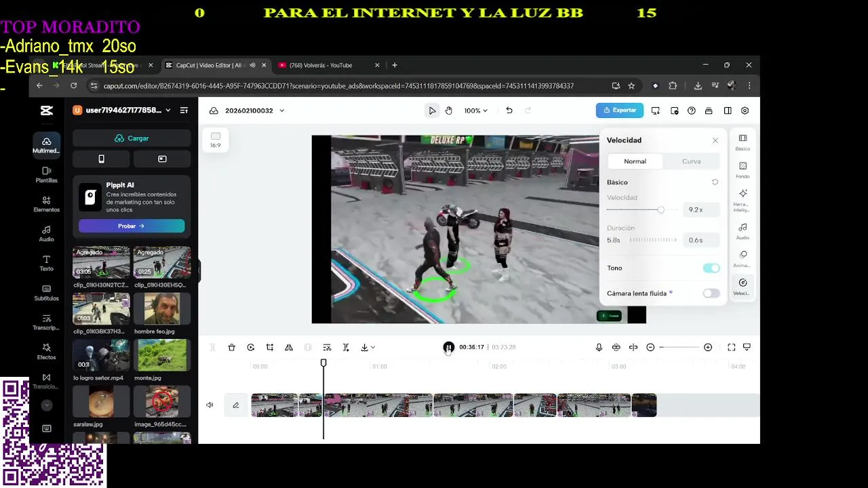Toggle the Tono switch off
The image size is (868, 488).
(x=711, y=268)
